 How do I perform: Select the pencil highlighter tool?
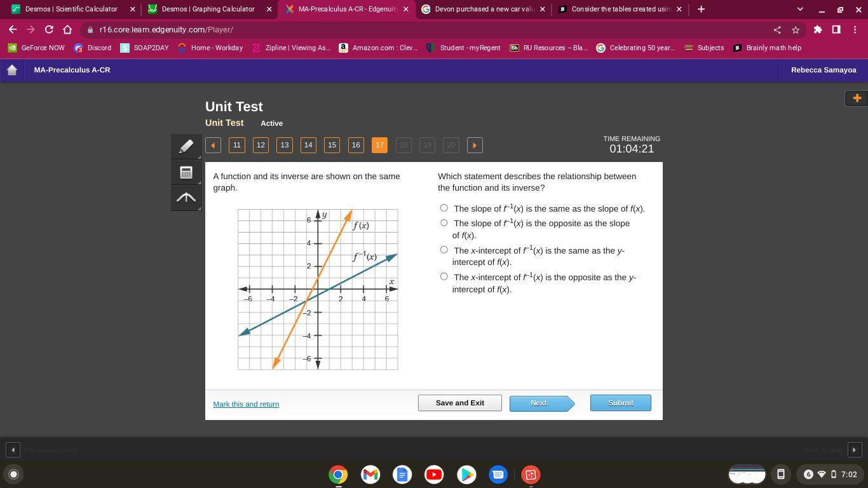click(186, 146)
